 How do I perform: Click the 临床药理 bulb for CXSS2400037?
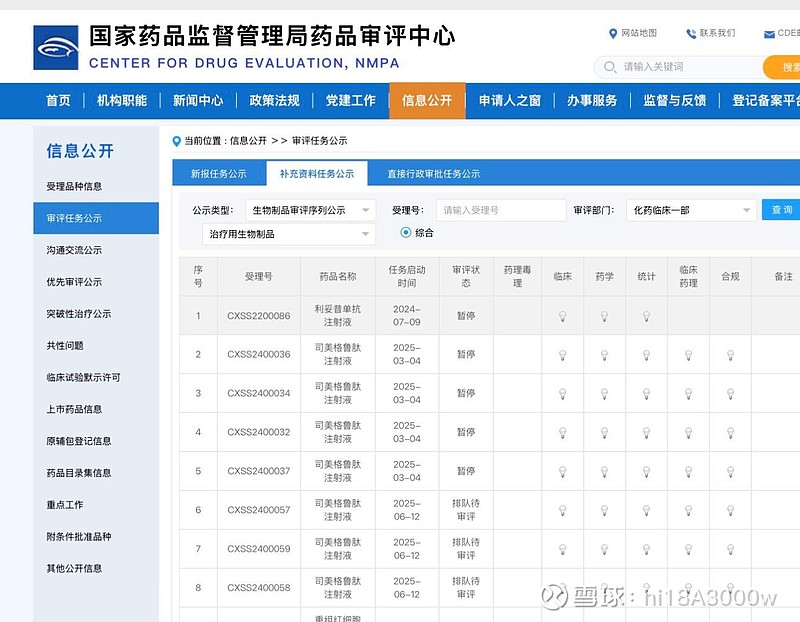pos(689,471)
